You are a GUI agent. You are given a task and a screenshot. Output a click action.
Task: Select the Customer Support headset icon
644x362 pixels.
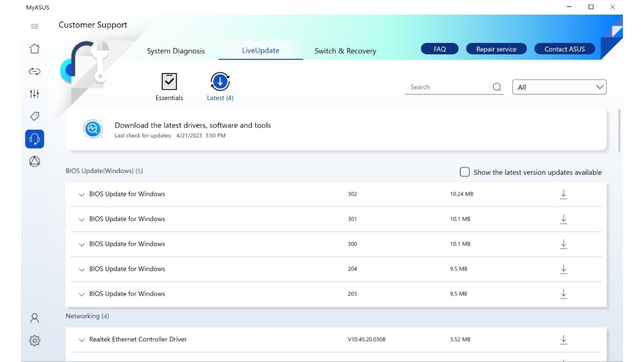coord(35,139)
